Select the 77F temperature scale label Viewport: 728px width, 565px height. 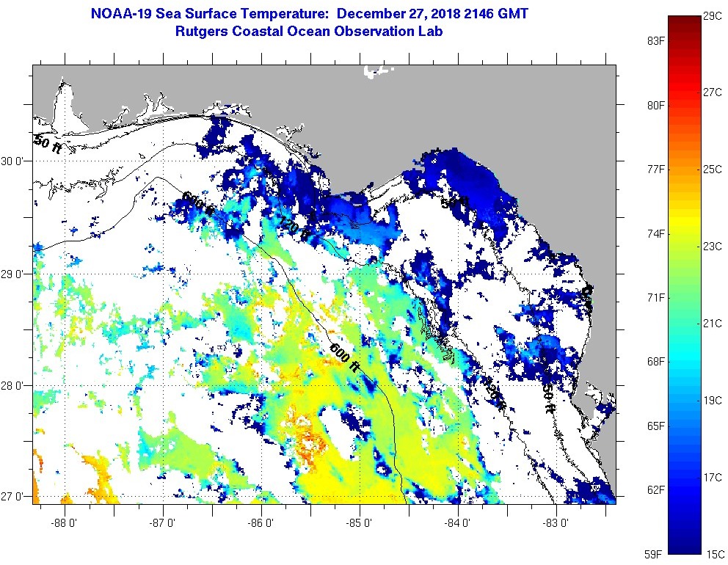point(655,169)
